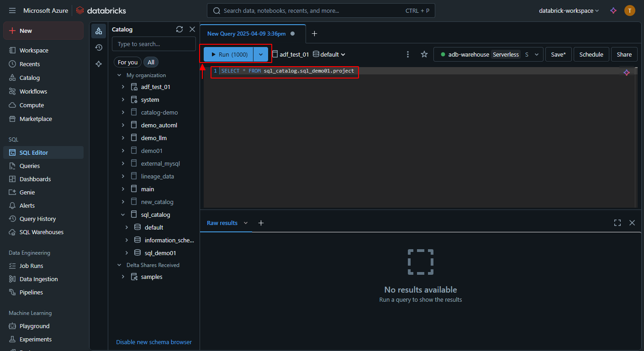Click the Databricks logo
Image resolution: width=644 pixels, height=351 pixels.
pyautogui.click(x=101, y=10)
